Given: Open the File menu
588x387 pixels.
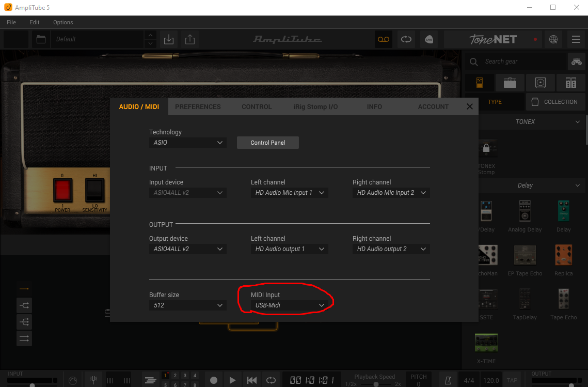Looking at the screenshot, I should point(11,22).
